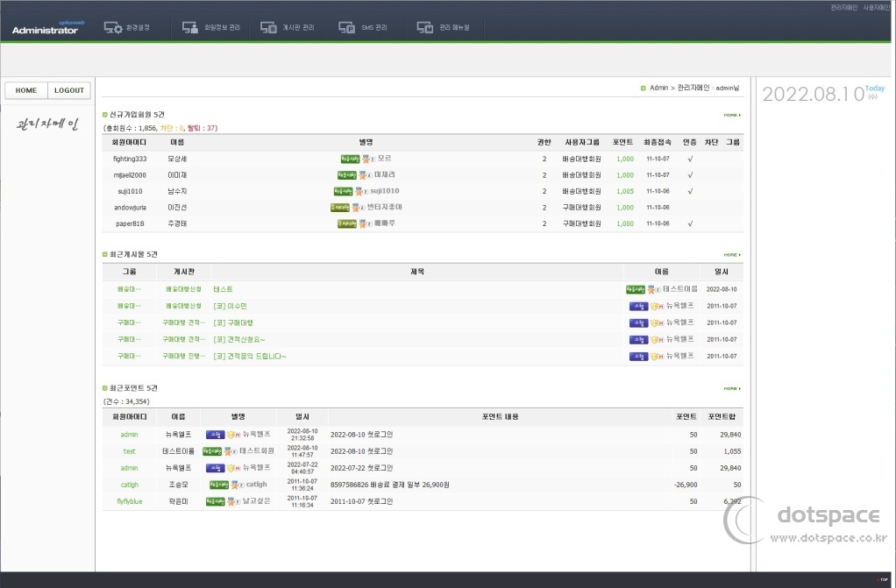
Task: Click the Administrator logo in header
Action: click(45, 29)
